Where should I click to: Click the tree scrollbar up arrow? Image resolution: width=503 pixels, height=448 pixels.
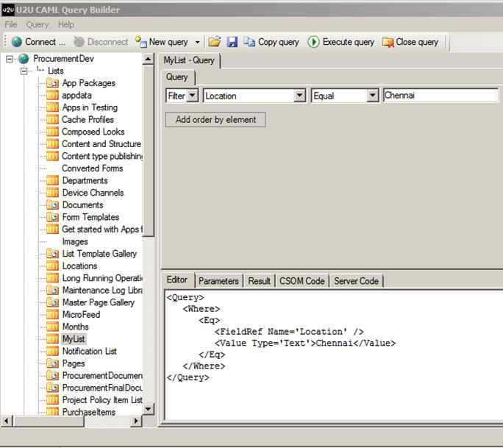(148, 59)
